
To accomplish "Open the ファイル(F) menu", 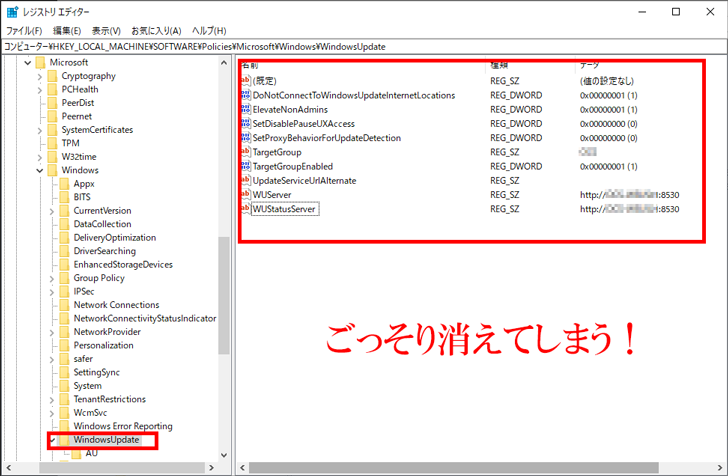I will click(24, 31).
